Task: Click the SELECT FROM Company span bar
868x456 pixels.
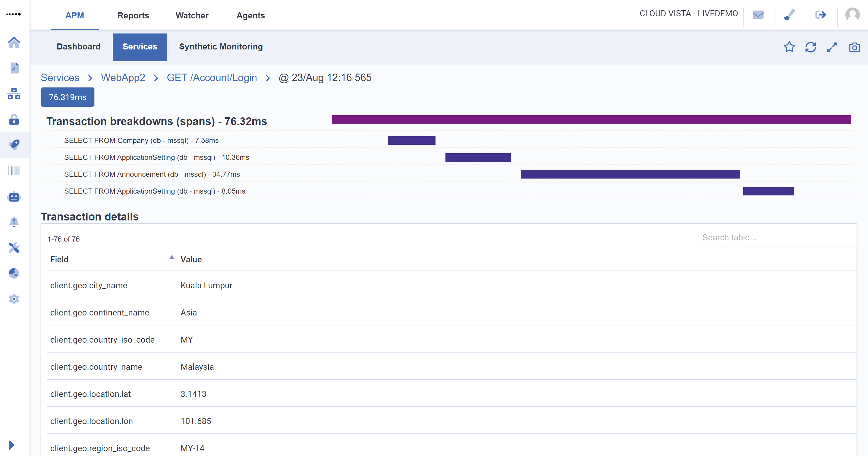Action: pyautogui.click(x=411, y=140)
